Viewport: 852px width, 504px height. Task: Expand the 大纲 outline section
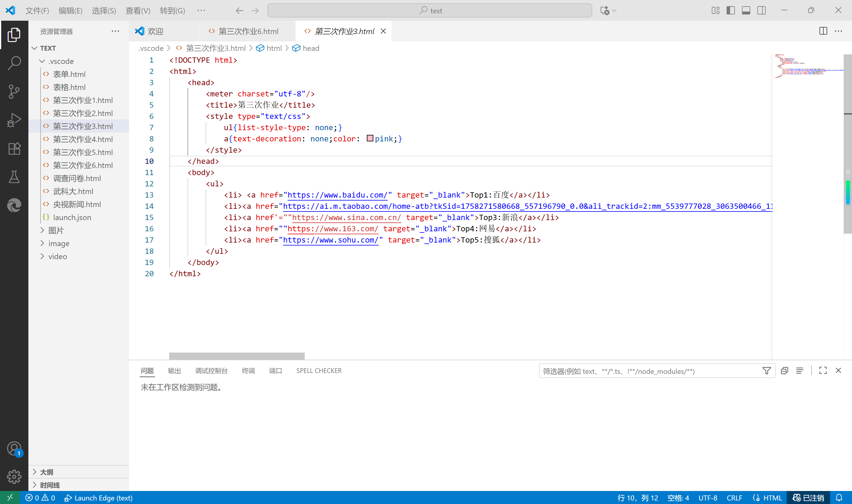(x=46, y=472)
